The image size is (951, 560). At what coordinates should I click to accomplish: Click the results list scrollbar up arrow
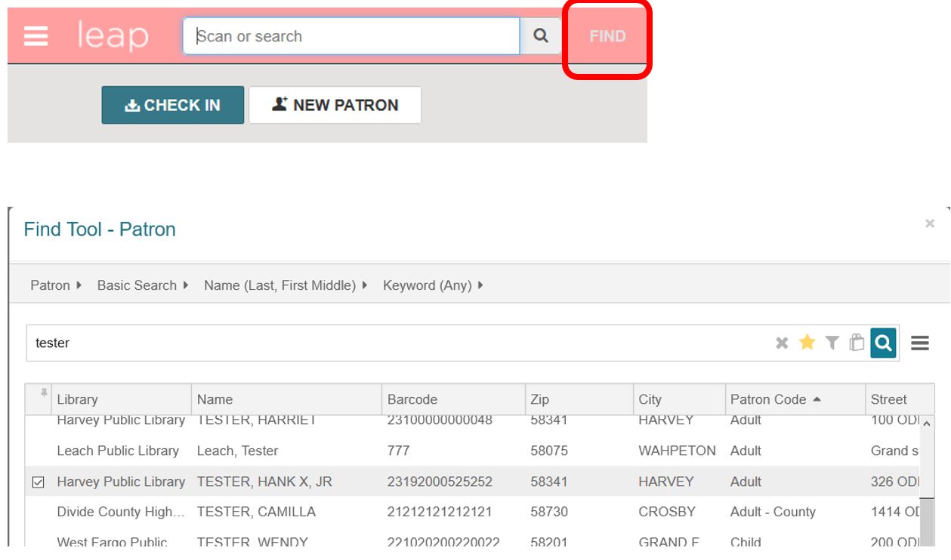click(x=927, y=424)
